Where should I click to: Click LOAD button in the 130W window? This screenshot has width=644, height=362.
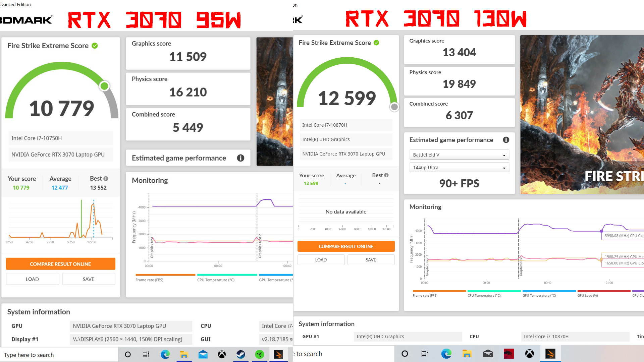[321, 260]
